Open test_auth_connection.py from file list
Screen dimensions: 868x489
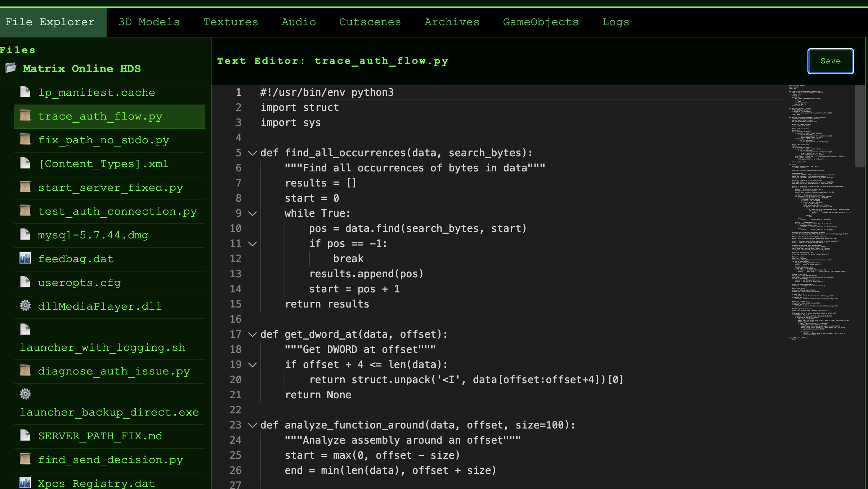117,211
